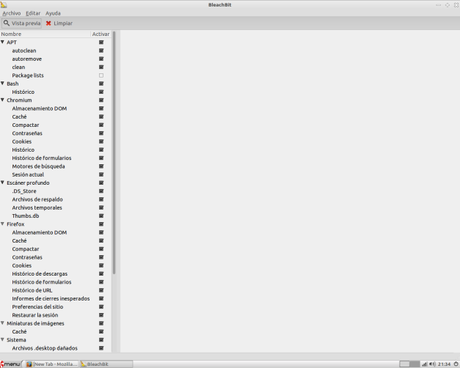Click the 21:34 clock in the tray

click(x=444, y=364)
